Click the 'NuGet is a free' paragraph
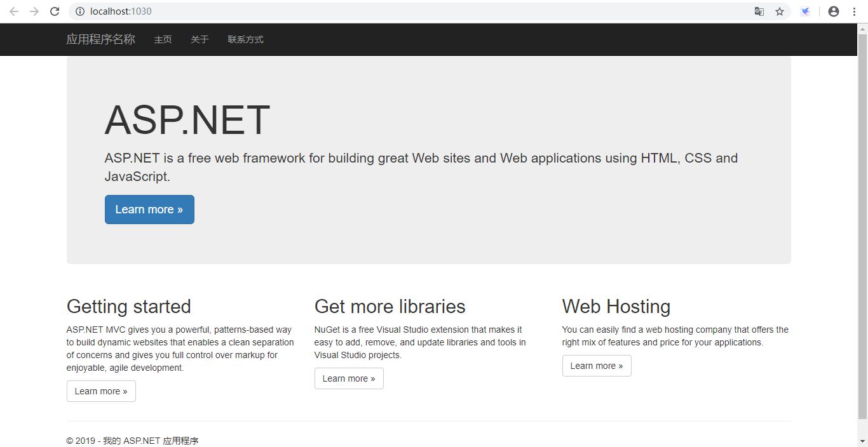 (420, 342)
